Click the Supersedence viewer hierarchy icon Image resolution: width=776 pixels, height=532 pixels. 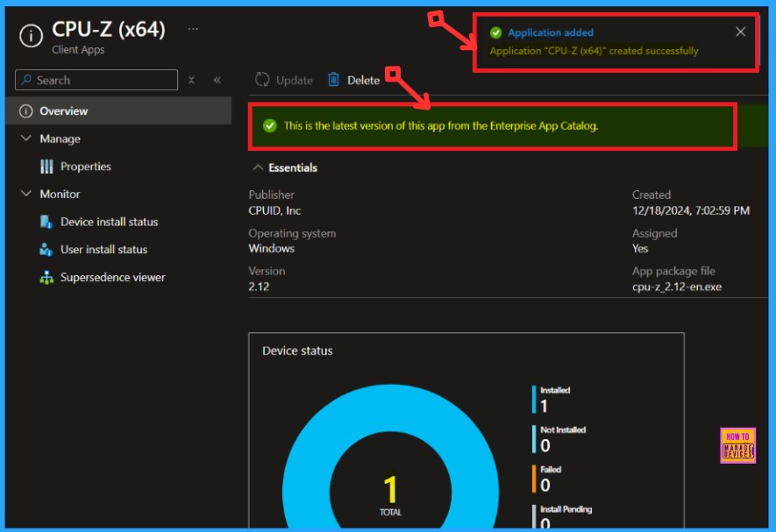pos(46,278)
